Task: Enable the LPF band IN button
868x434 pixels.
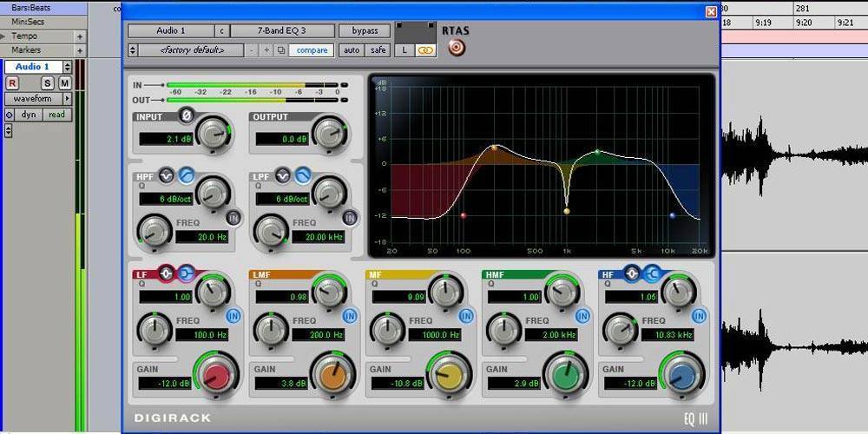Action: [350, 218]
